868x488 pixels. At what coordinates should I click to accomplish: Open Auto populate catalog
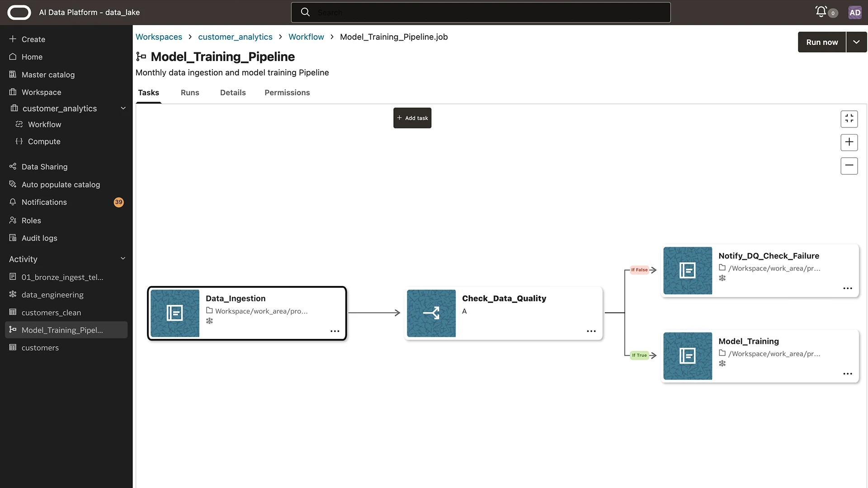click(61, 184)
